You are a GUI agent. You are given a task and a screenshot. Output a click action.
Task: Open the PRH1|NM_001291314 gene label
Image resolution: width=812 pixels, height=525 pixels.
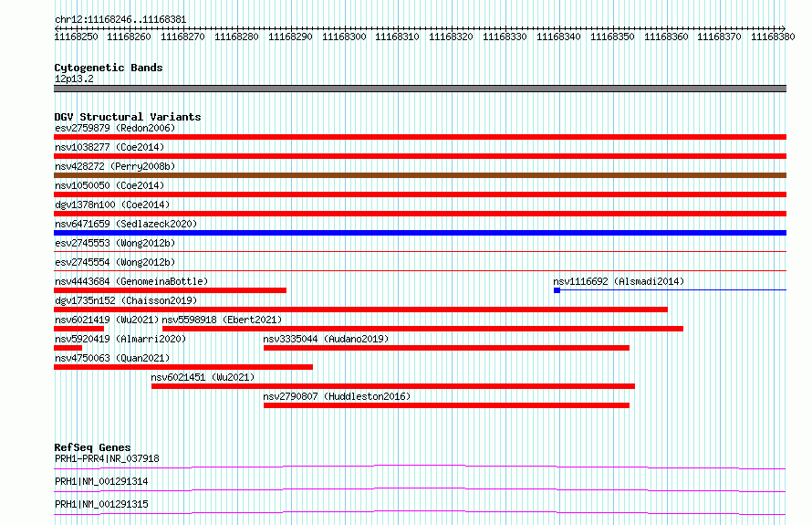point(101,481)
